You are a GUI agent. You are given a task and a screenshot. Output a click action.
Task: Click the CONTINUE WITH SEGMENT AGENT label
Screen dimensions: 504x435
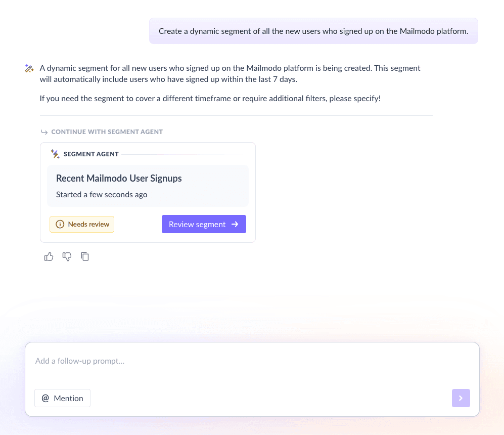click(x=107, y=132)
